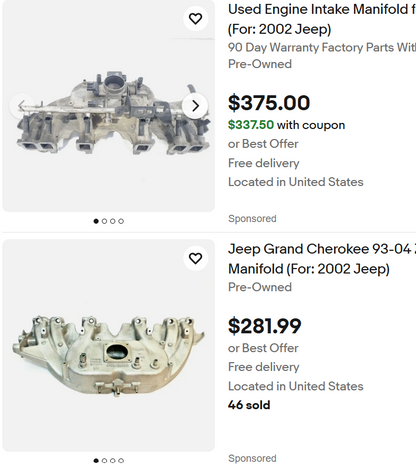The image size is (416, 464).
Task: Click the $281.99 price
Action: point(265,326)
